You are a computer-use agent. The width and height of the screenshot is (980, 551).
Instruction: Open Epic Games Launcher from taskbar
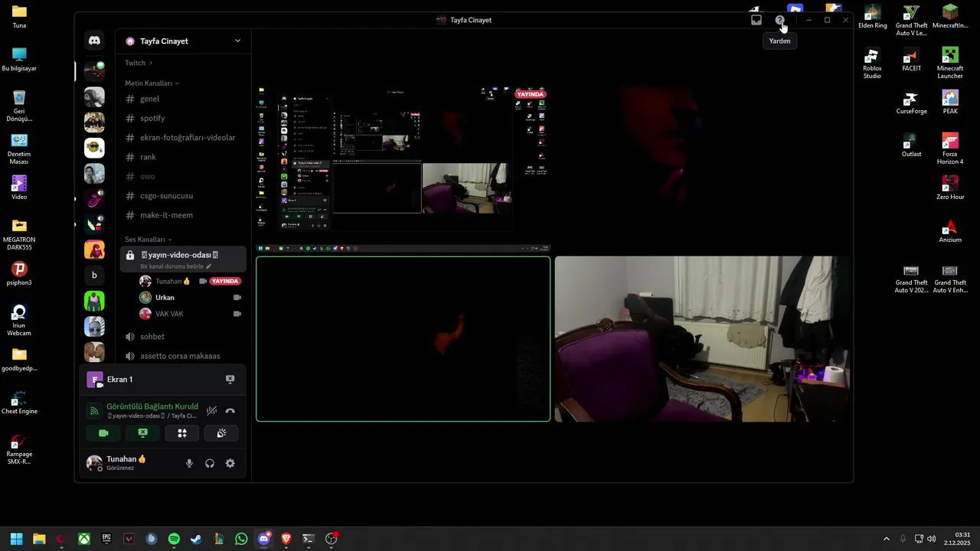pyautogui.click(x=106, y=539)
